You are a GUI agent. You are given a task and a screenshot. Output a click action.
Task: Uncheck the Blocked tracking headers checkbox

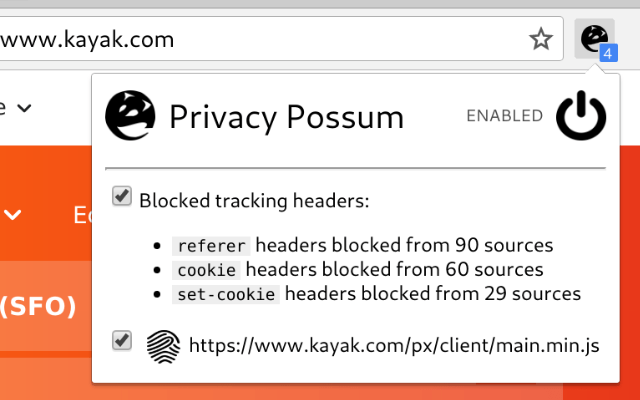click(x=122, y=197)
